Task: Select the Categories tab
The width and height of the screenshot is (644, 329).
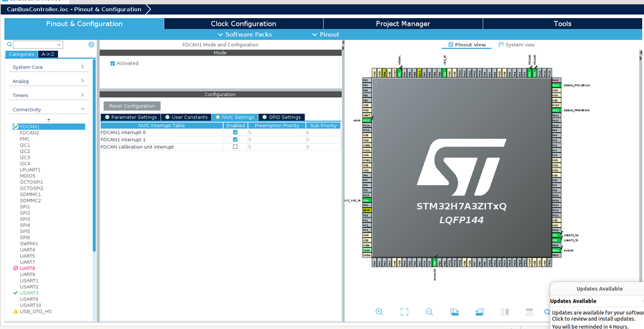Action: pos(21,54)
